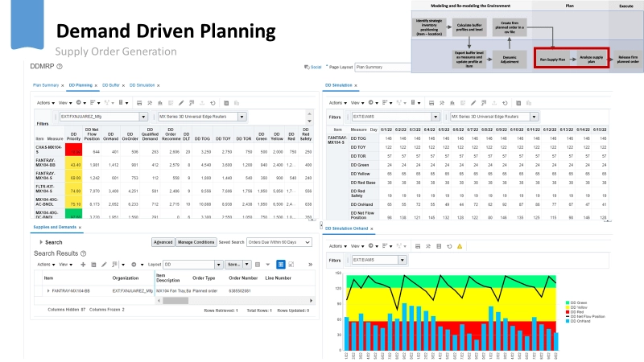Expand the FANTRAY-MX104-BB result row

tap(47, 289)
